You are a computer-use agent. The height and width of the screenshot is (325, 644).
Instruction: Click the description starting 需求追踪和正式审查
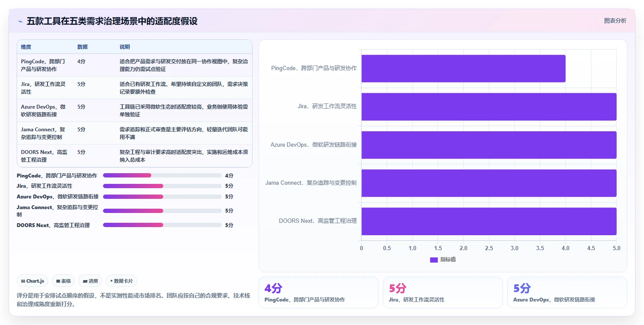coord(184,133)
